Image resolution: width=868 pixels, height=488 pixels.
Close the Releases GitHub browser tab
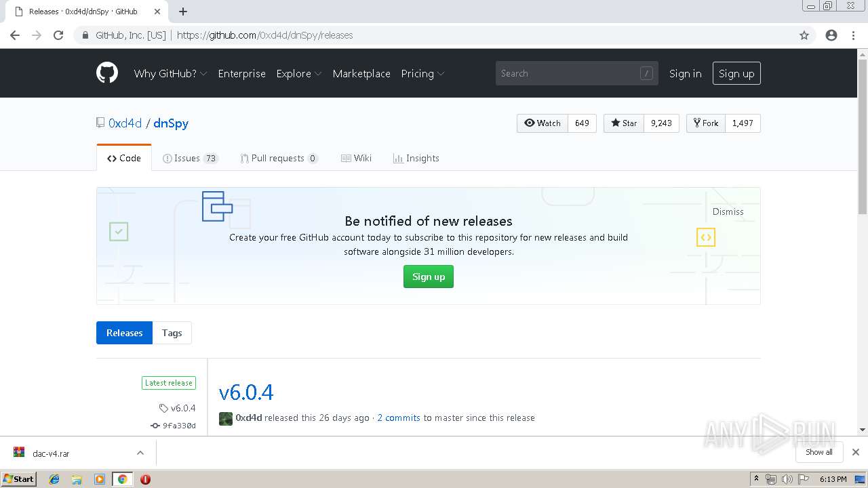157,12
